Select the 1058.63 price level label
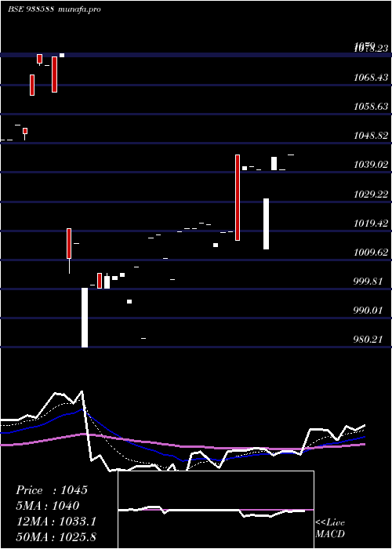The image size is (392, 549). (x=371, y=106)
